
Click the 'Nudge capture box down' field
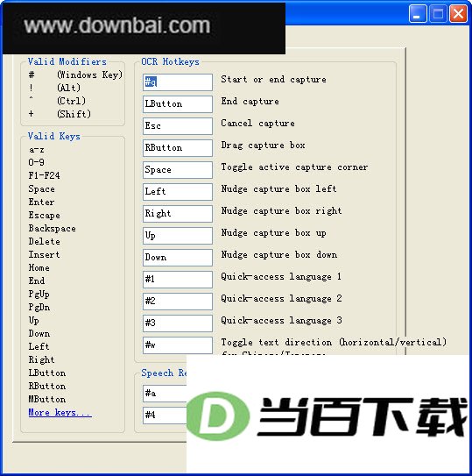[178, 258]
